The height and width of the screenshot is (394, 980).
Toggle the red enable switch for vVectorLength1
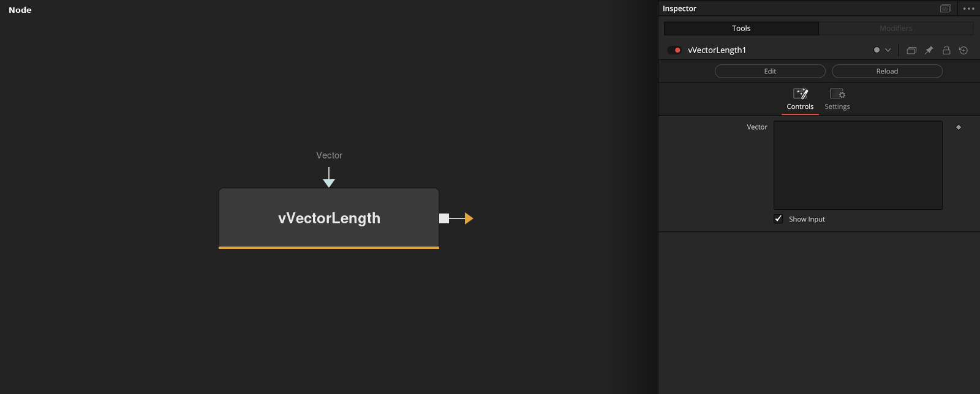[x=674, y=50]
